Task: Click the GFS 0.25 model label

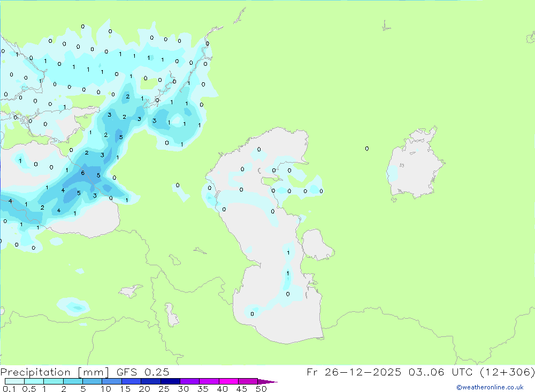Action: coord(143,372)
